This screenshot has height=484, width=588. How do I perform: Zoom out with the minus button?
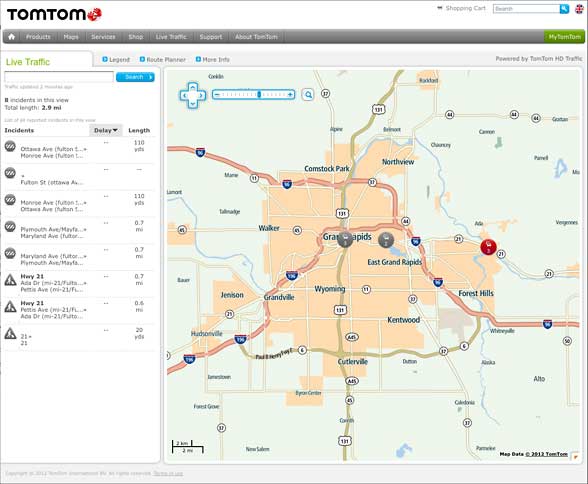click(217, 95)
